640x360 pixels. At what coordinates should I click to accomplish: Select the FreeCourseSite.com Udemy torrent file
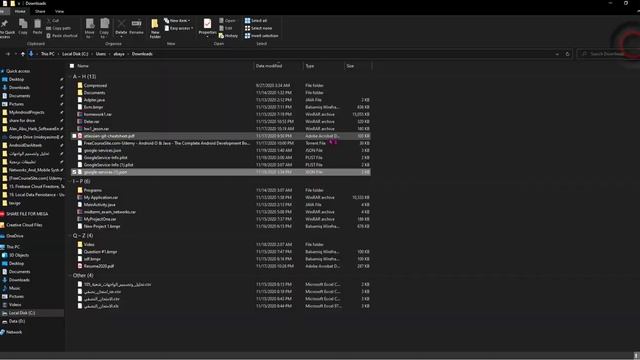167,143
